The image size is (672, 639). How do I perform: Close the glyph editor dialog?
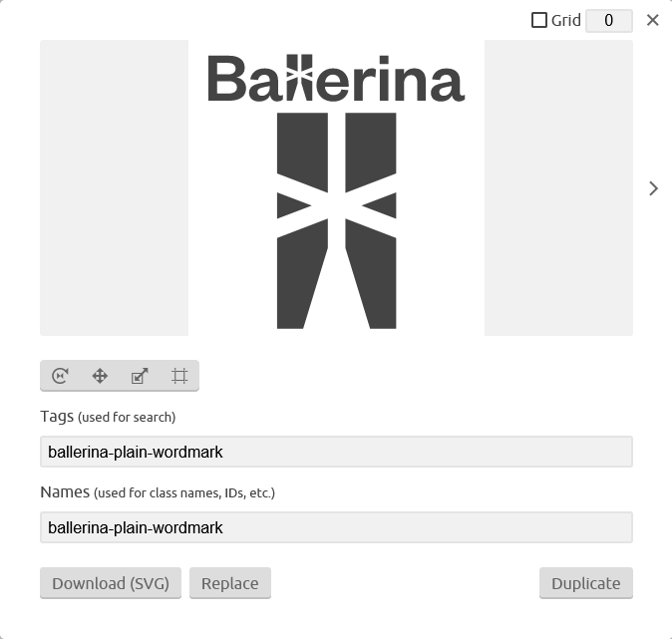(x=653, y=20)
